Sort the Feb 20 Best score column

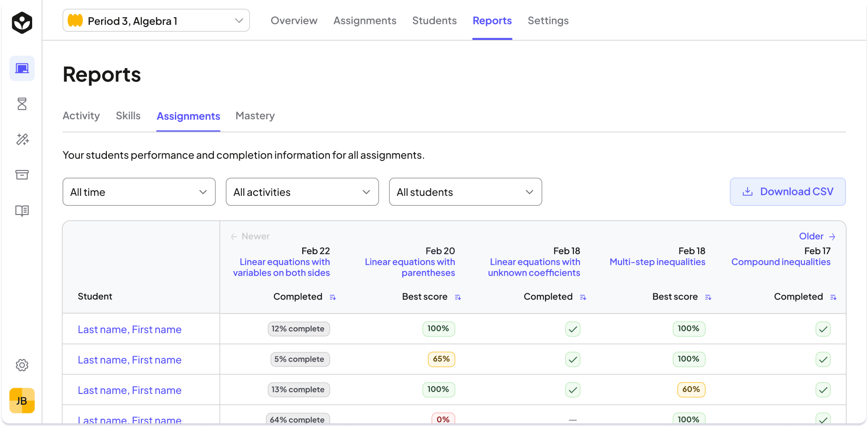point(458,297)
